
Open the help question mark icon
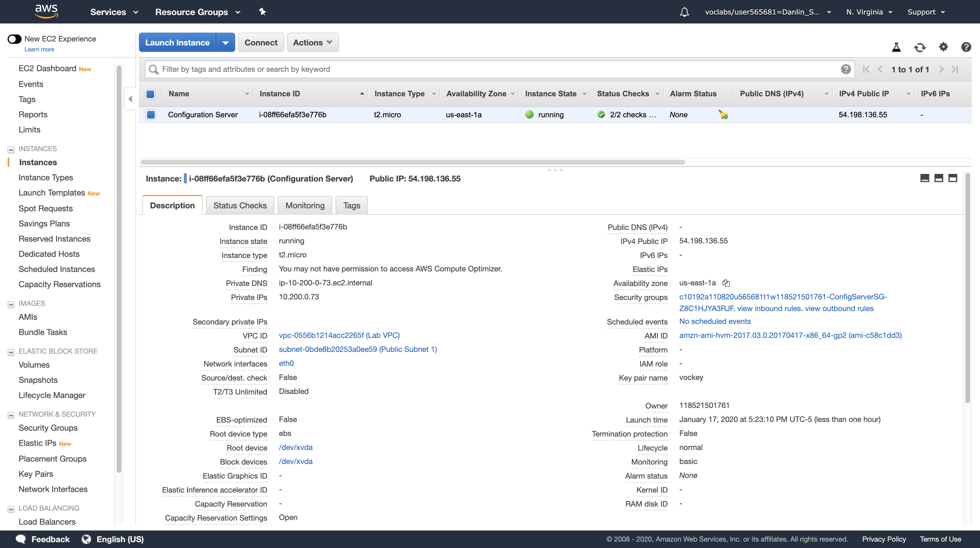point(965,47)
